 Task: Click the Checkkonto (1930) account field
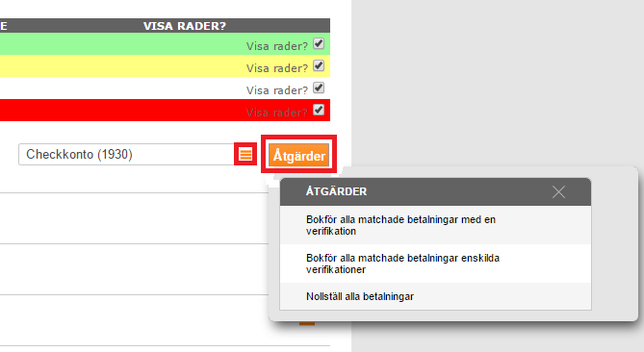tap(126, 154)
